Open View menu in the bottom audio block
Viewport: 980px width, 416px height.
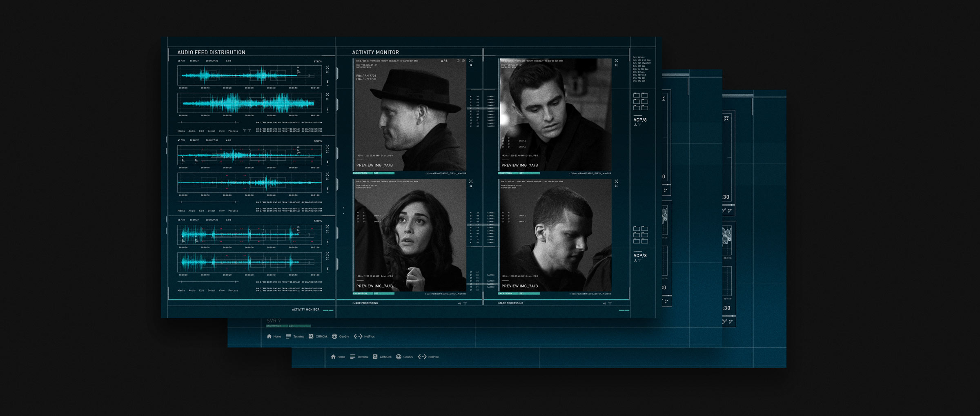coord(222,290)
